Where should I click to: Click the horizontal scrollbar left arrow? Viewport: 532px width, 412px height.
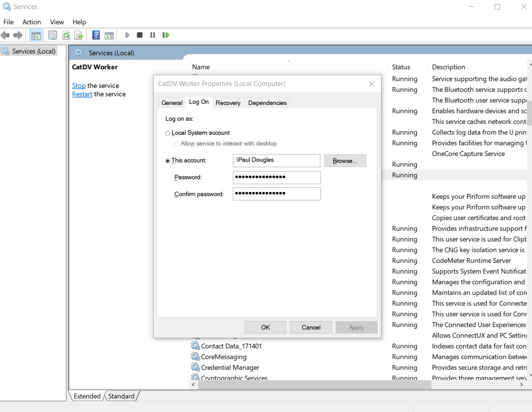193,385
